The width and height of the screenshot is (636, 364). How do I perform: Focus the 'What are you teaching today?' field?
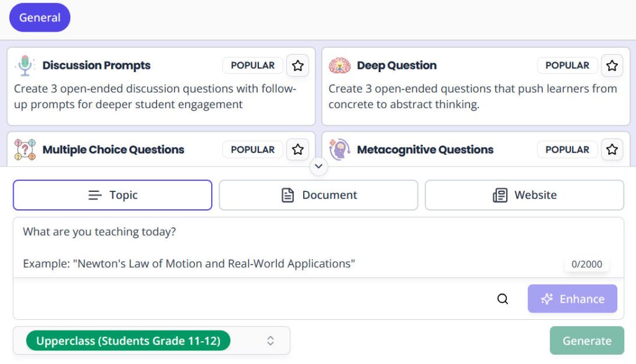click(319, 248)
